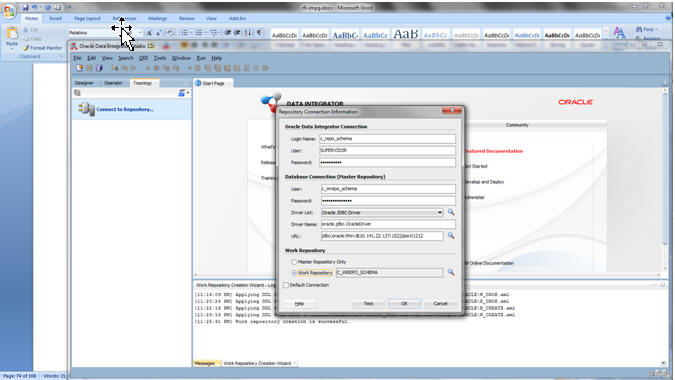Click the New icon in ODI toolbar
The height and width of the screenshot is (380, 675).
pos(80,68)
